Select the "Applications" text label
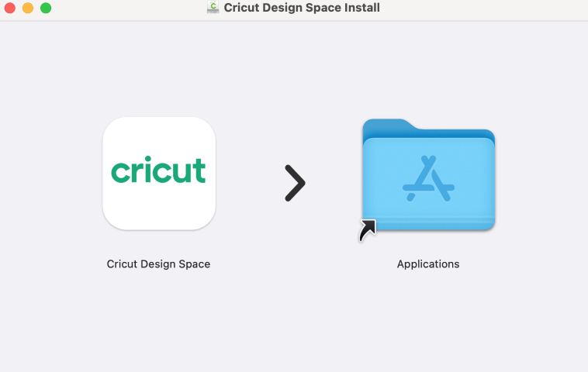 tap(428, 264)
